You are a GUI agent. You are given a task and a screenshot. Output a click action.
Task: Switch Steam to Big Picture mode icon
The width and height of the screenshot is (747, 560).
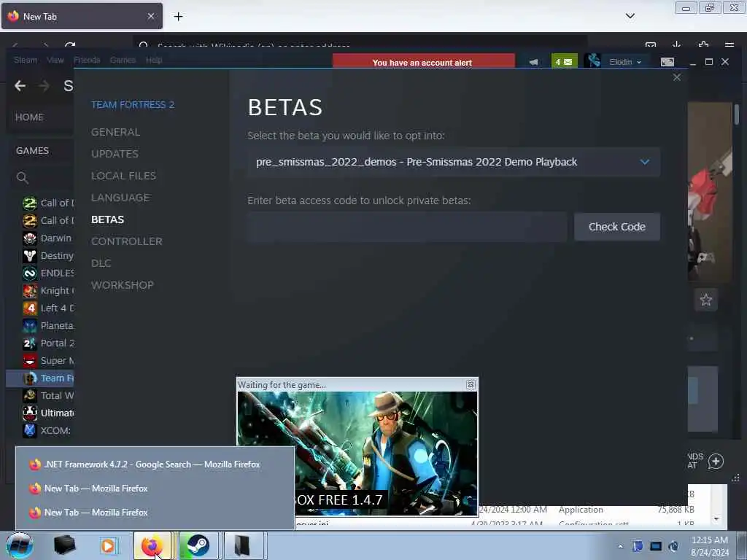coord(667,62)
